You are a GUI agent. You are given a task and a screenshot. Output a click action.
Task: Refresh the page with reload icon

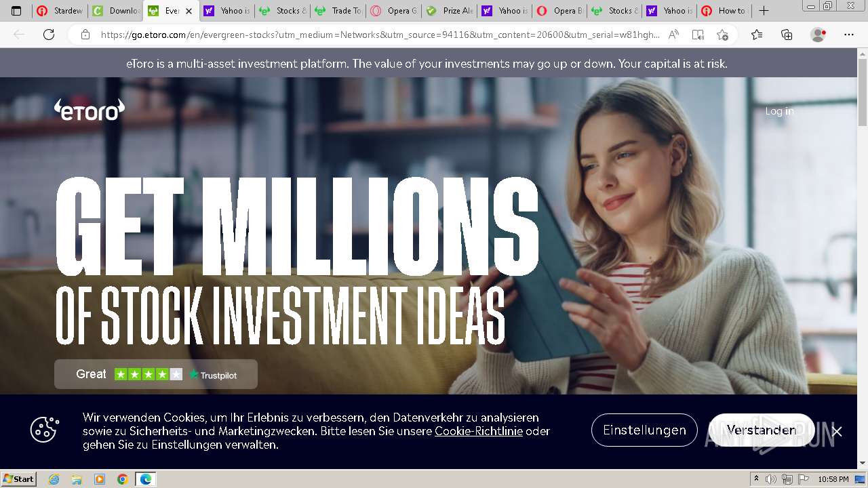[x=49, y=35]
